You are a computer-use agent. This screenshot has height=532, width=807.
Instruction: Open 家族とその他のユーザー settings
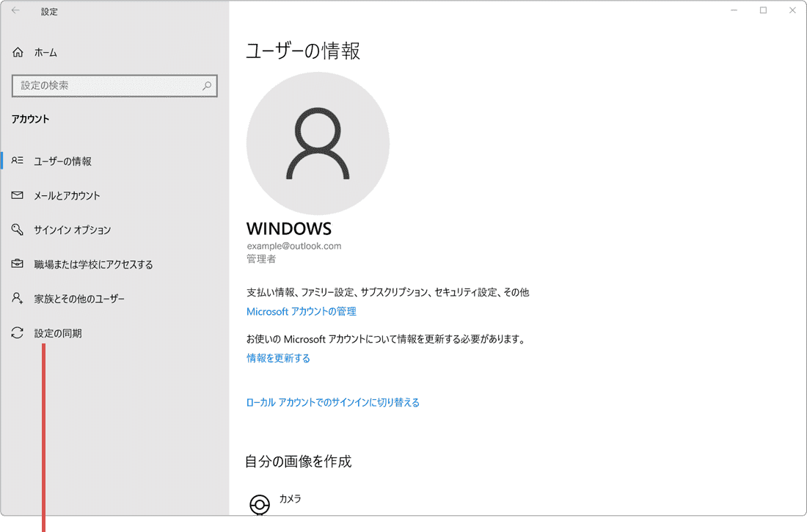pyautogui.click(x=81, y=298)
